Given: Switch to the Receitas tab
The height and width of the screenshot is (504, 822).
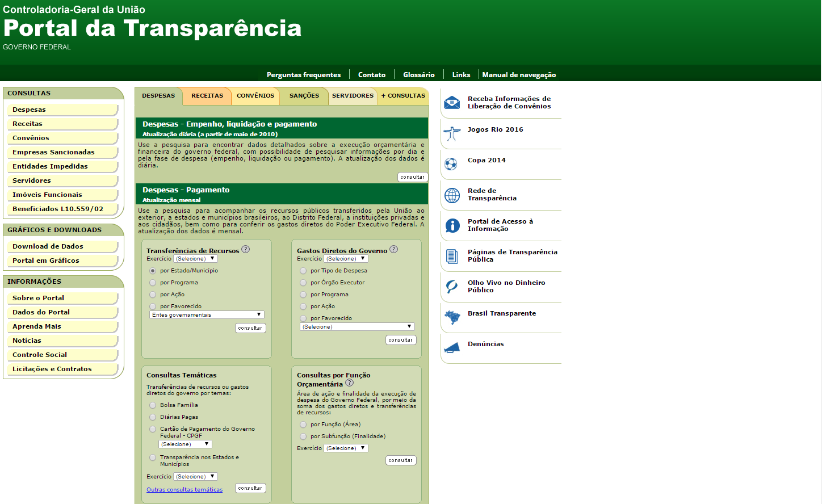Looking at the screenshot, I should tap(207, 96).
